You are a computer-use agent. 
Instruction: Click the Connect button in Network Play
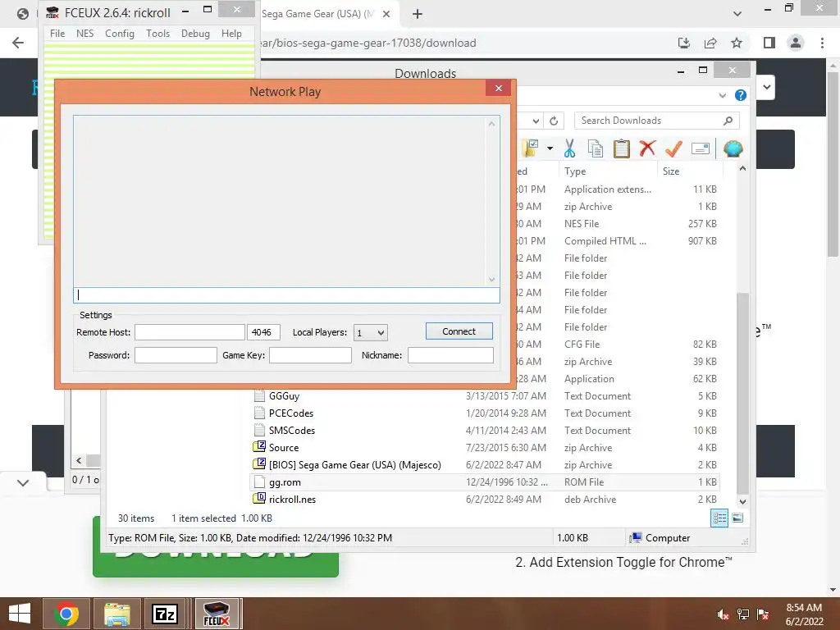click(459, 331)
